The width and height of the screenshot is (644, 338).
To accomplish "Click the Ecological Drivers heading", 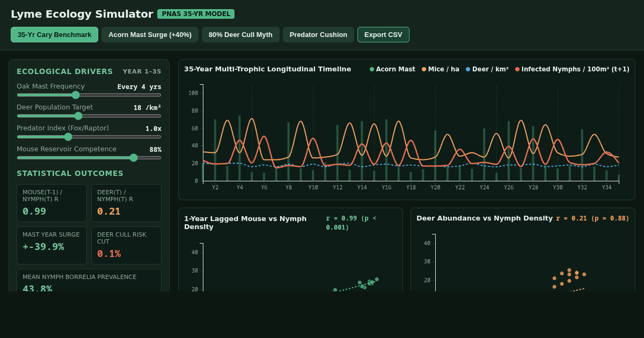I will click(x=65, y=71).
